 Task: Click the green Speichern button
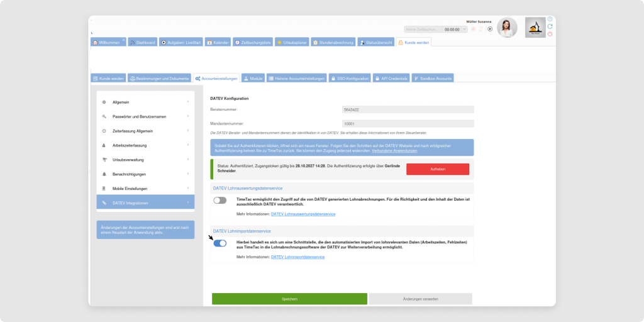pos(289,299)
